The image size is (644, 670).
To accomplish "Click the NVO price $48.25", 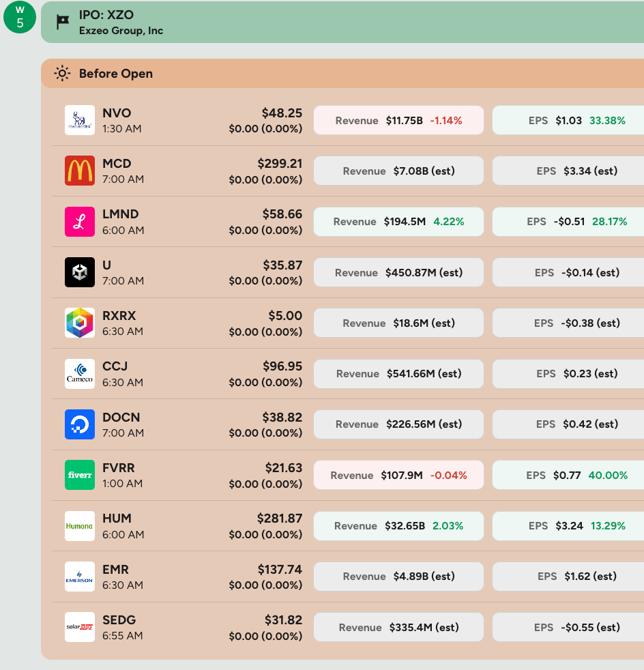I will pos(282,113).
